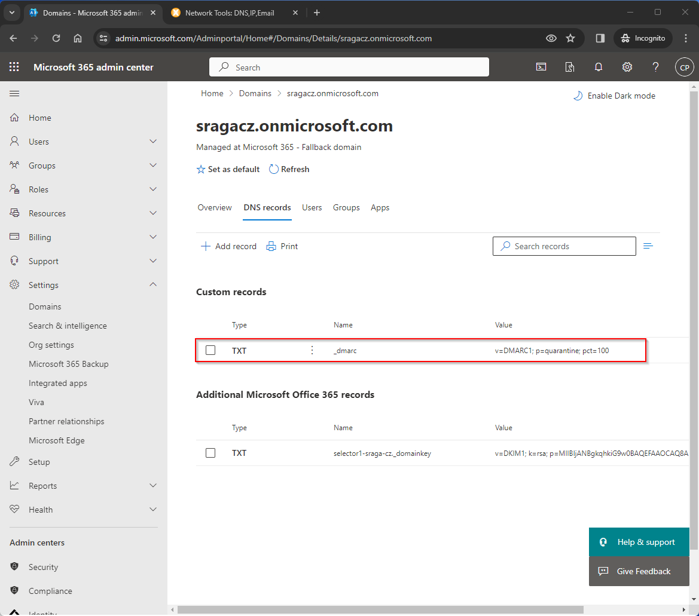Open the app launcher waffle icon
699x616 pixels.
click(14, 67)
